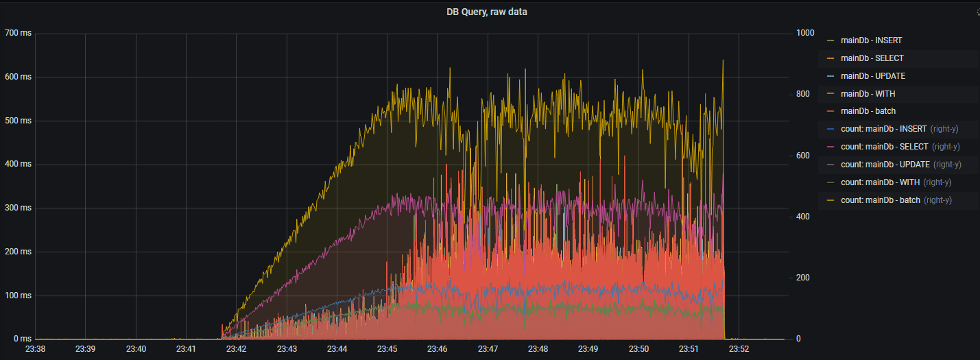
Task: Open color picker for mainDb - UPDATE series
Action: click(830, 76)
